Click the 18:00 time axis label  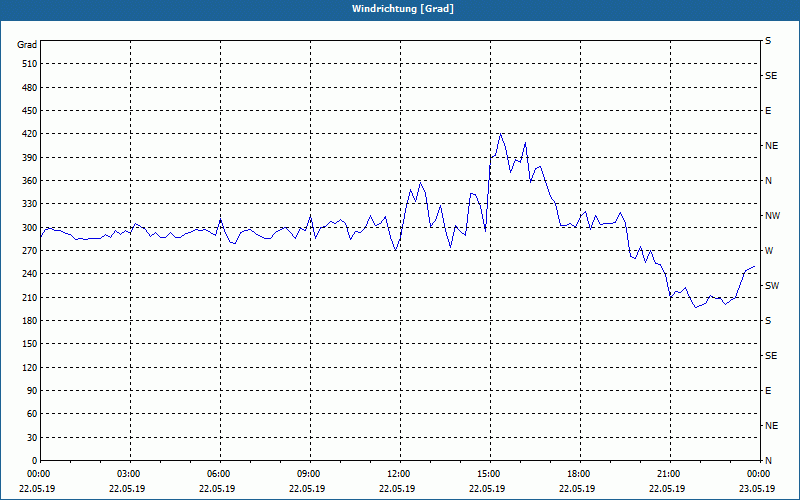(580, 473)
